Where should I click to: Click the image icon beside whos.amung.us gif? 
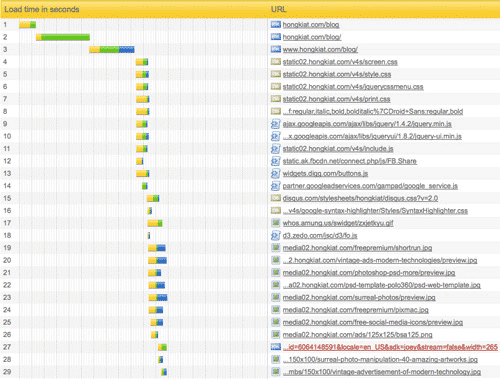[x=276, y=223]
